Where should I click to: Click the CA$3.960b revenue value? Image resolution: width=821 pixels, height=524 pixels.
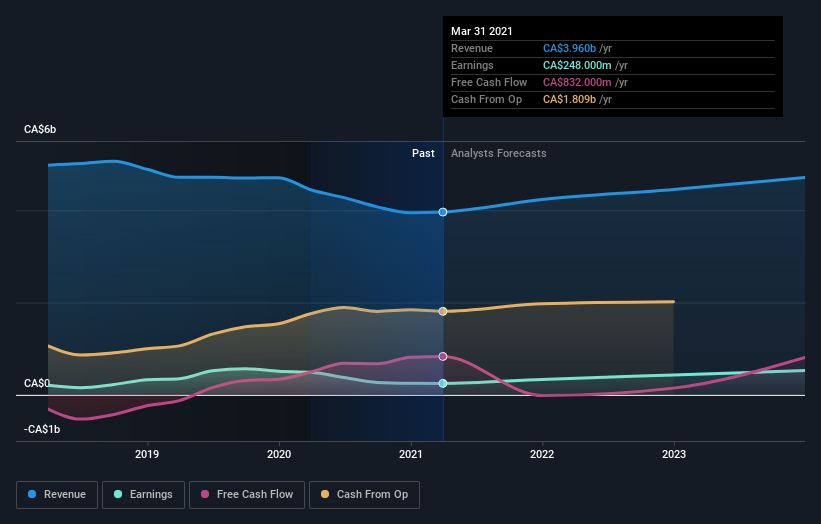pyautogui.click(x=569, y=48)
